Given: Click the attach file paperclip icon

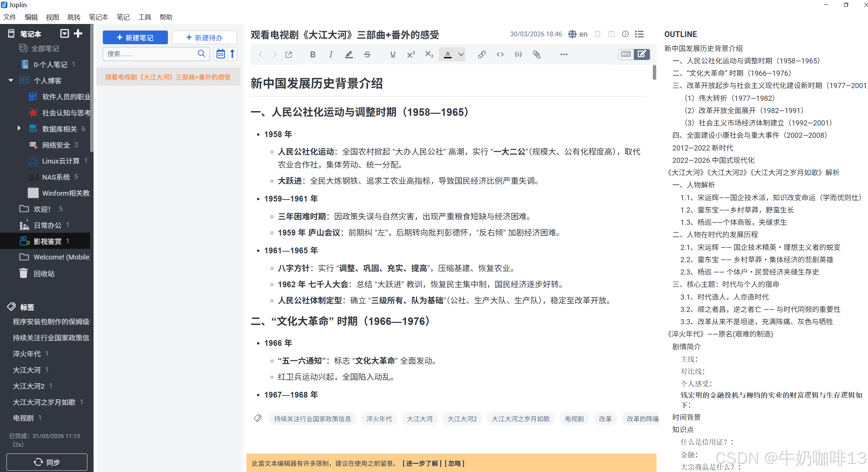Looking at the screenshot, I should (x=537, y=55).
